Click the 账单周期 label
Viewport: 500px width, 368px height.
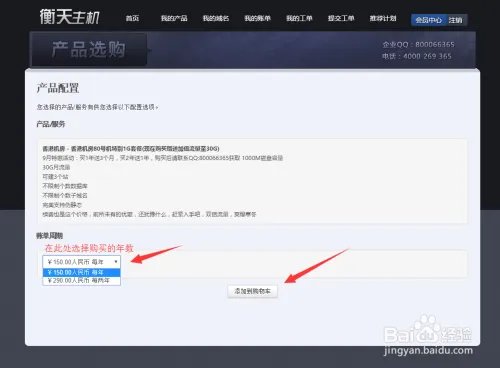(x=50, y=236)
